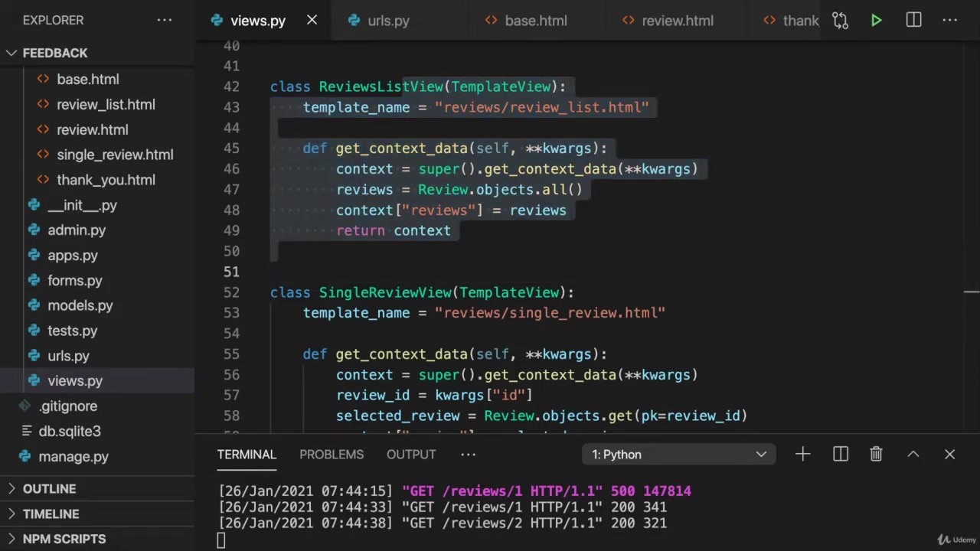Screen dimensions: 980x551
Task: Split the terminal panel
Action: click(x=840, y=455)
